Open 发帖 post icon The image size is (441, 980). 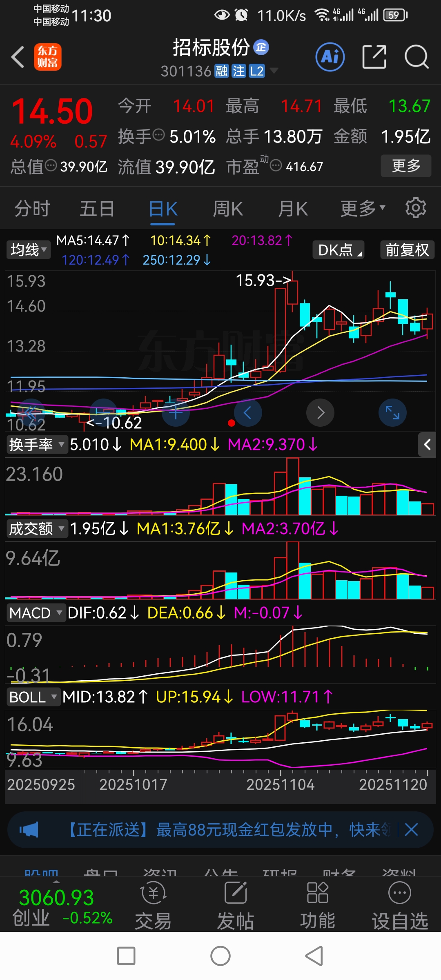pyautogui.click(x=236, y=906)
